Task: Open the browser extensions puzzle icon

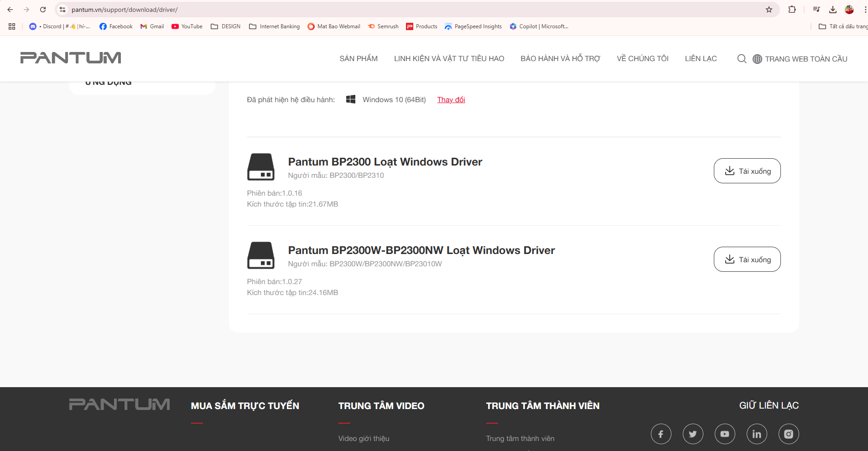Action: click(x=792, y=10)
